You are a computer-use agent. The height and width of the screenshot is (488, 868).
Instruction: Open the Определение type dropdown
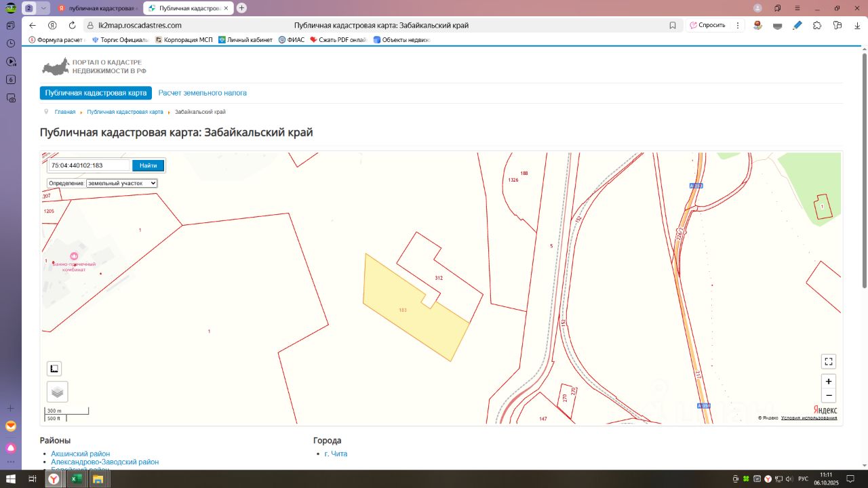click(x=122, y=183)
